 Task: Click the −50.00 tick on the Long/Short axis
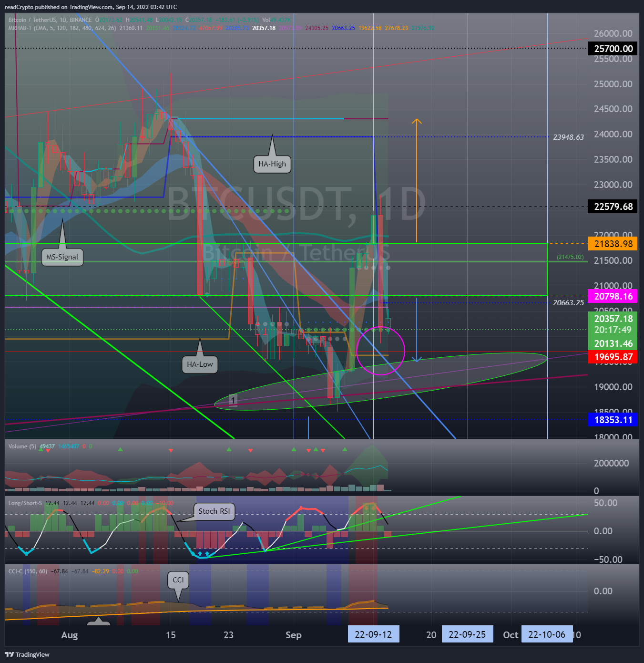coord(608,559)
